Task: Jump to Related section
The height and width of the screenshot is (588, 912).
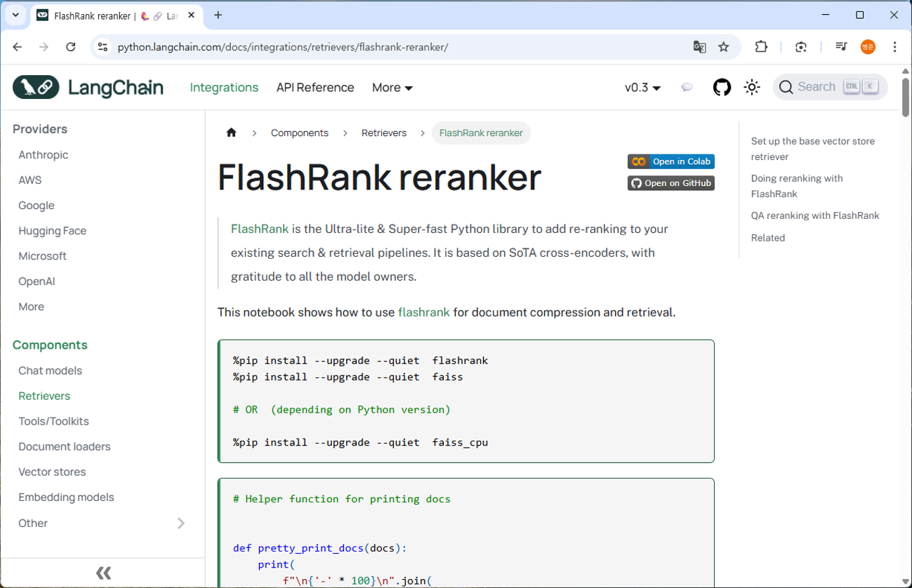Action: (x=768, y=238)
